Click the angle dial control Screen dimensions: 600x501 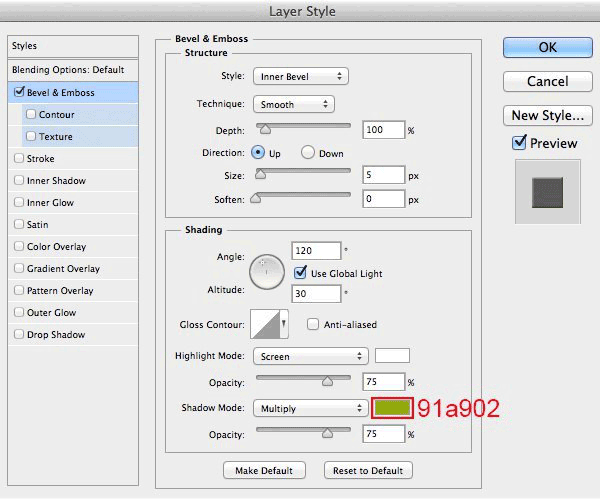[267, 272]
